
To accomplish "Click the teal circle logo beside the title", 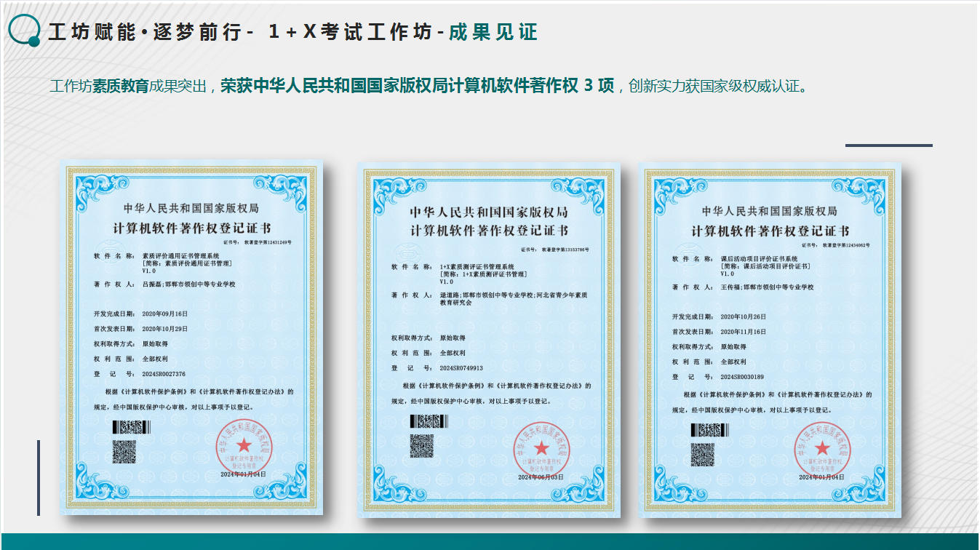I will [24, 31].
